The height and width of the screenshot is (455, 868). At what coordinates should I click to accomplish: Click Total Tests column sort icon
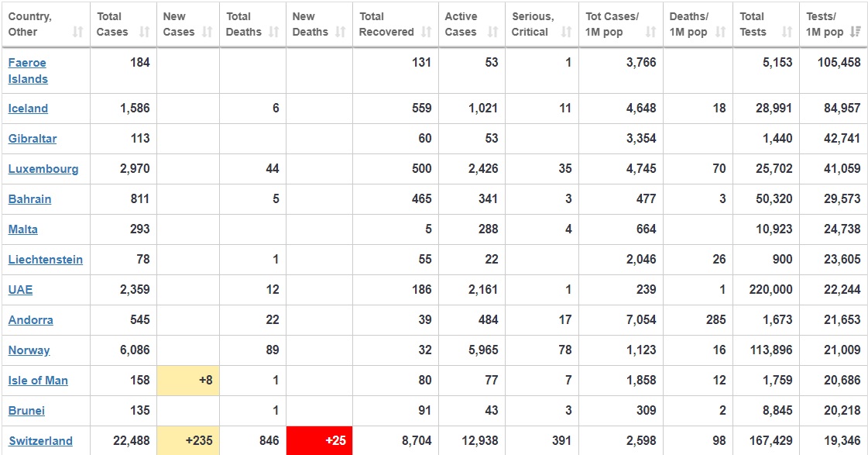(787, 32)
